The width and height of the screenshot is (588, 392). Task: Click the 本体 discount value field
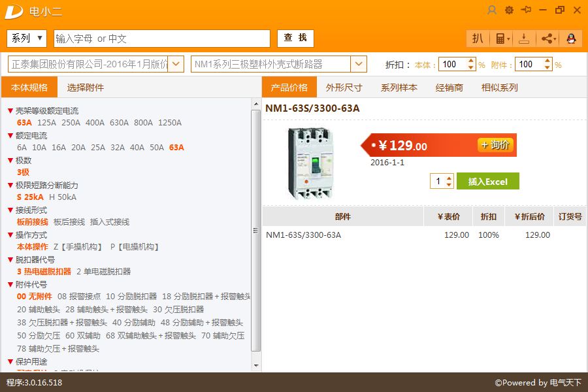453,65
